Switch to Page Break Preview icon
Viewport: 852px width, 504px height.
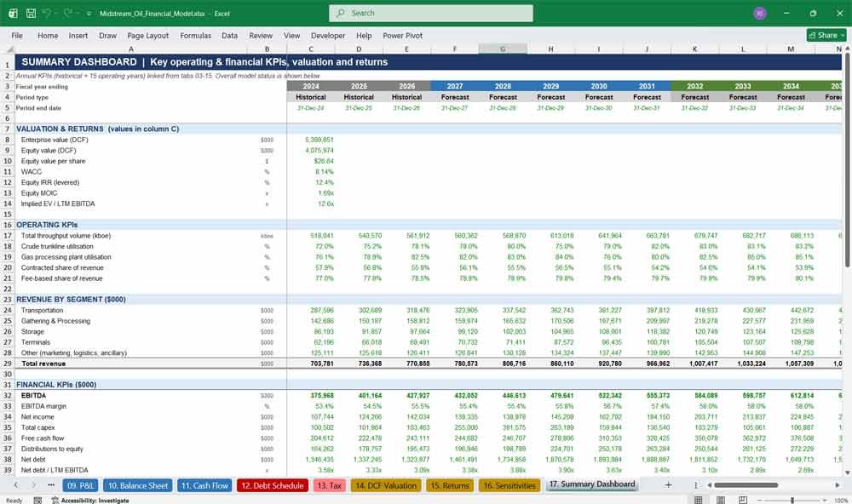pyautogui.click(x=742, y=500)
